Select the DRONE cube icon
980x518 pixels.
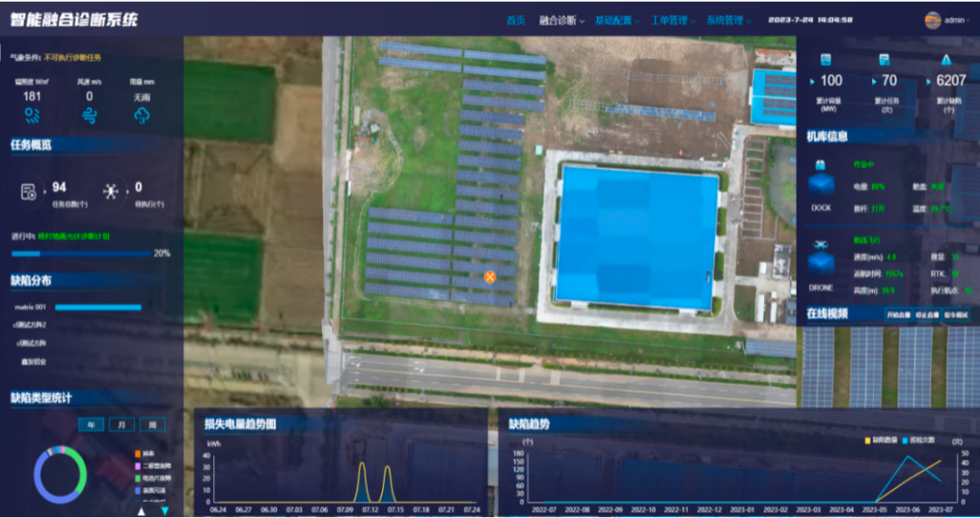(820, 264)
